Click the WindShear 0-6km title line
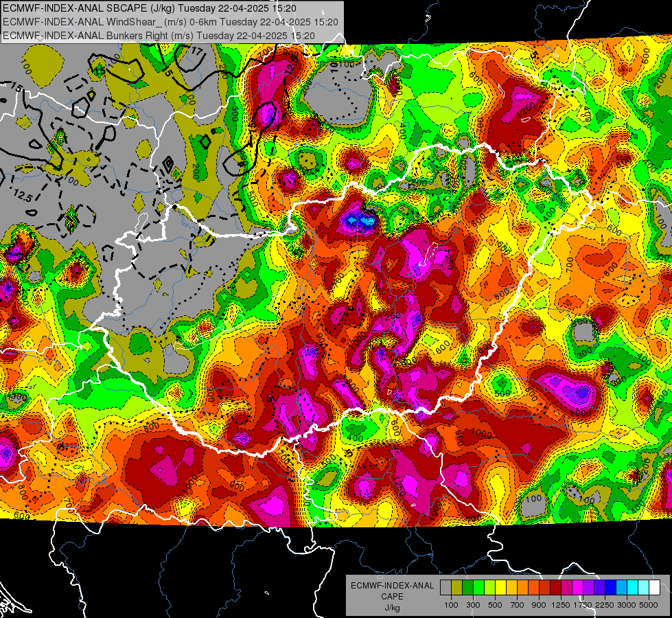Viewport: 672px width, 618px height. click(x=170, y=22)
